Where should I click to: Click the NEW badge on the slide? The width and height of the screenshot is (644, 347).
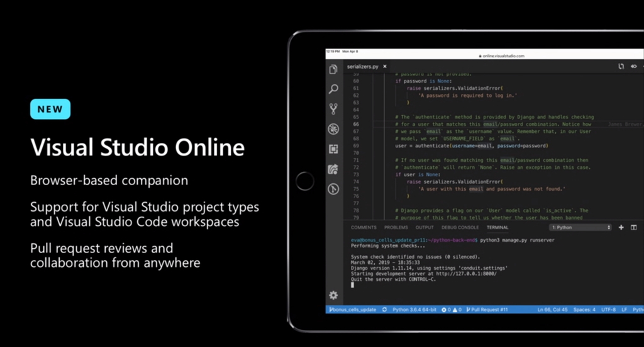[50, 109]
